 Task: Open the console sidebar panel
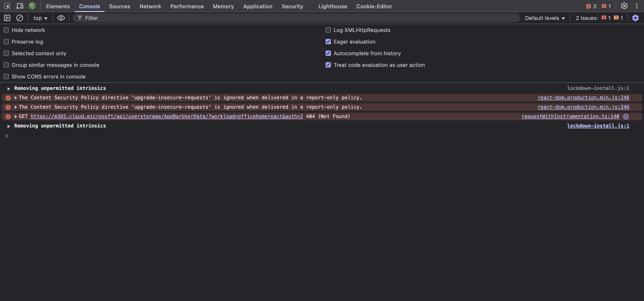click(x=7, y=18)
